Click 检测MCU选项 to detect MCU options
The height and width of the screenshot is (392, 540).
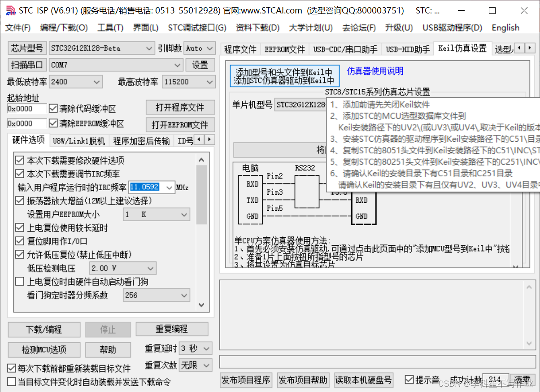[44, 350]
